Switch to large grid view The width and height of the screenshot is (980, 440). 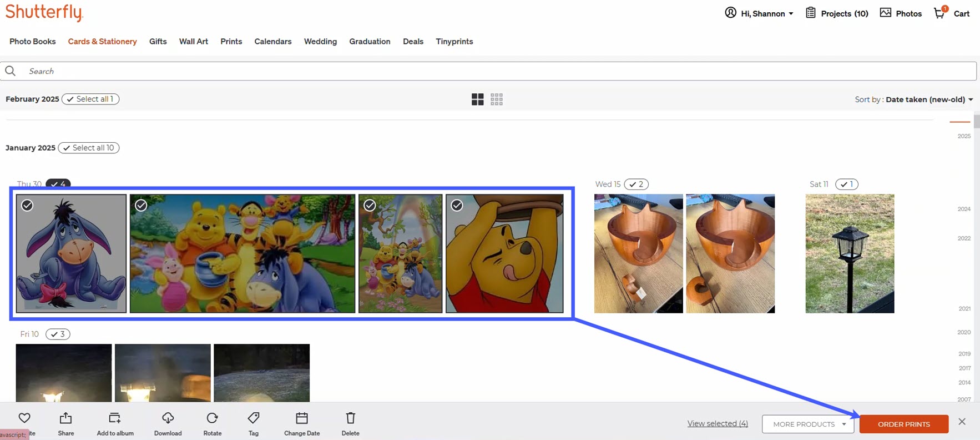[x=477, y=99]
